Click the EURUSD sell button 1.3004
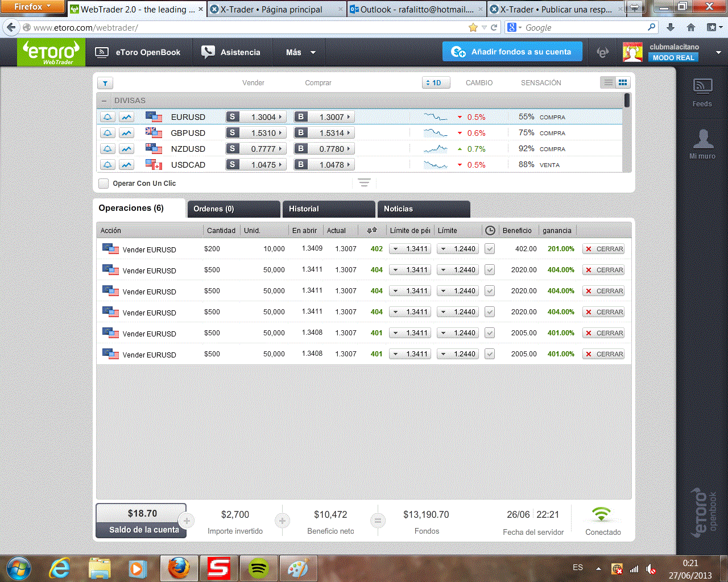 coord(256,117)
